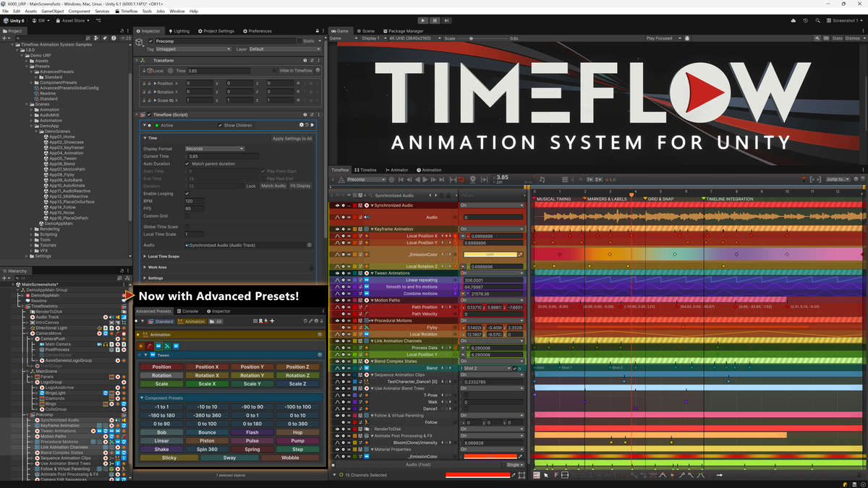Click the Timeflow Script component help icon
This screenshot has height=488, width=868.
[x=305, y=114]
